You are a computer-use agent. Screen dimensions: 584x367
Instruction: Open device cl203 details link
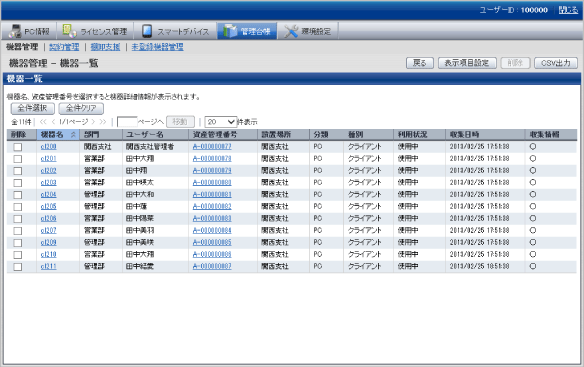coord(48,183)
